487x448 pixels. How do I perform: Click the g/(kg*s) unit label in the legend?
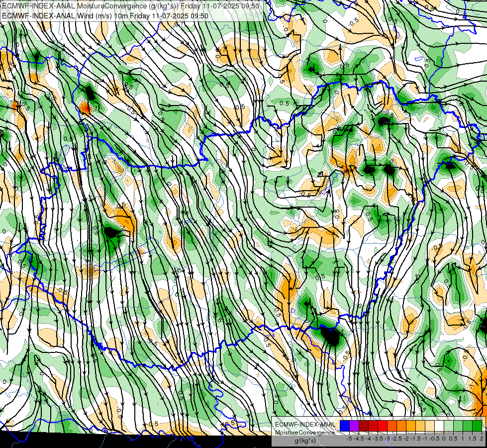click(305, 441)
